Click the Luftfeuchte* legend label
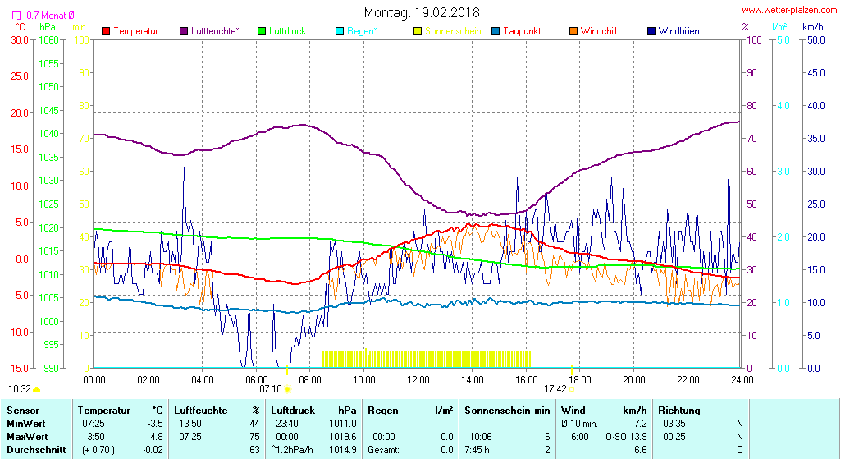The height and width of the screenshot is (459, 868). coord(215,31)
